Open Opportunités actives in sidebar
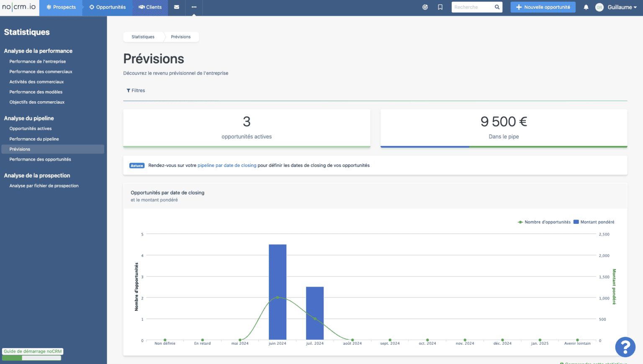Screen dimensions: 643x364 click(31, 128)
